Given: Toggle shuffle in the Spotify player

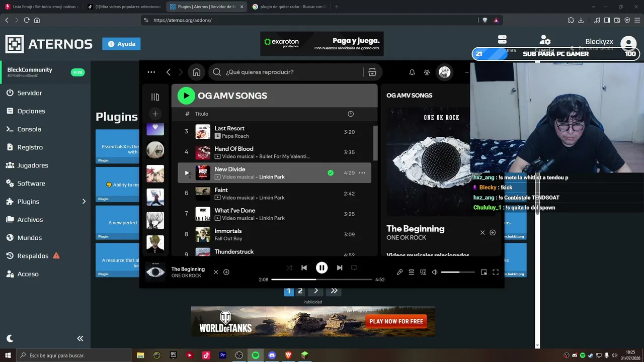Looking at the screenshot, I should (x=289, y=268).
